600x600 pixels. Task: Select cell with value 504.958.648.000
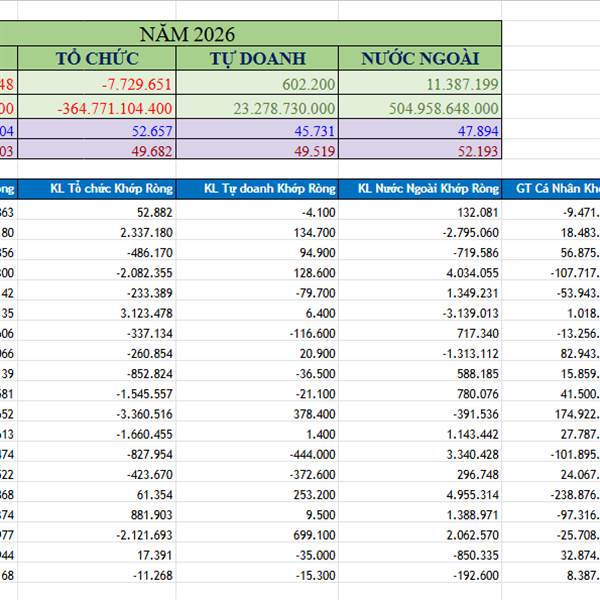(x=420, y=107)
